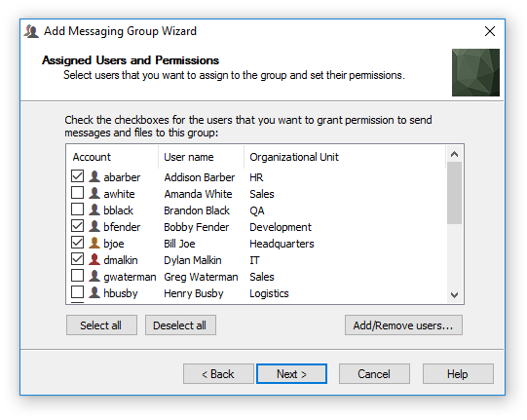Open the Add/Remove users dialog

(x=403, y=325)
